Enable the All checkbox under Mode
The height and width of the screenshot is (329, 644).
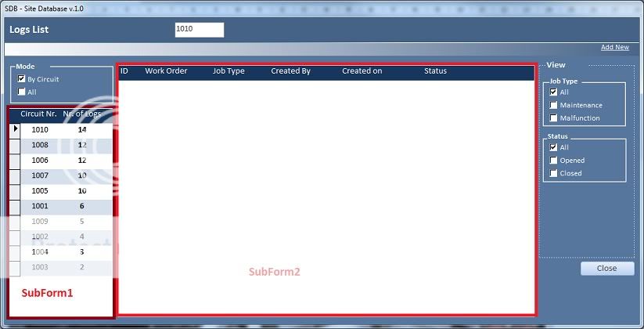click(22, 92)
